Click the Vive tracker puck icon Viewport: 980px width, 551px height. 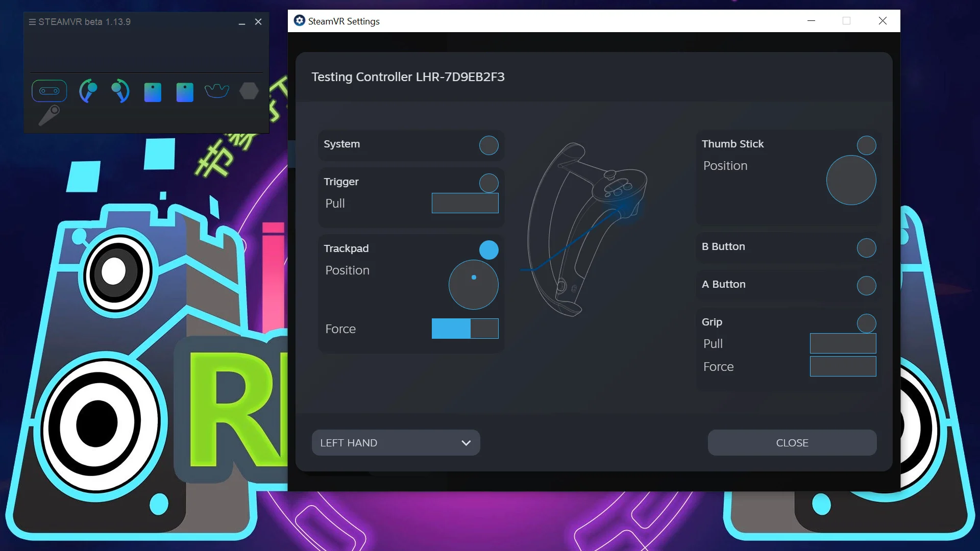[217, 91]
